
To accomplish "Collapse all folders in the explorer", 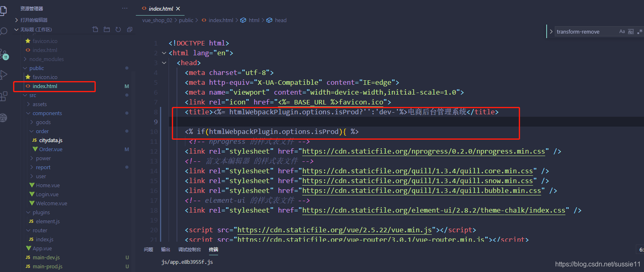I will (130, 29).
